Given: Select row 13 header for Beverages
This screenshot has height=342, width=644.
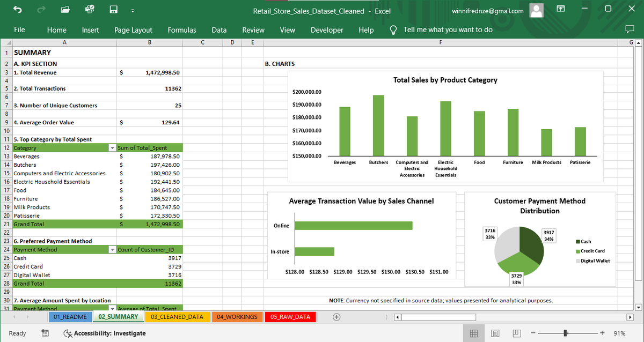Looking at the screenshot, I should (x=6, y=157).
